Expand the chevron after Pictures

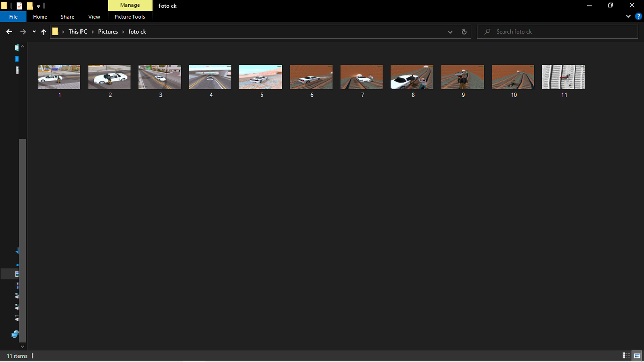(123, 32)
